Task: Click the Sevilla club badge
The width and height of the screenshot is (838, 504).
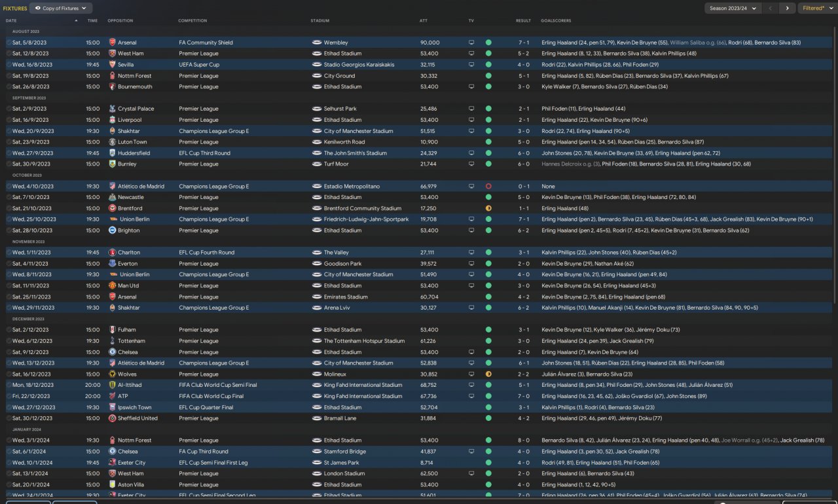Action: coord(112,65)
